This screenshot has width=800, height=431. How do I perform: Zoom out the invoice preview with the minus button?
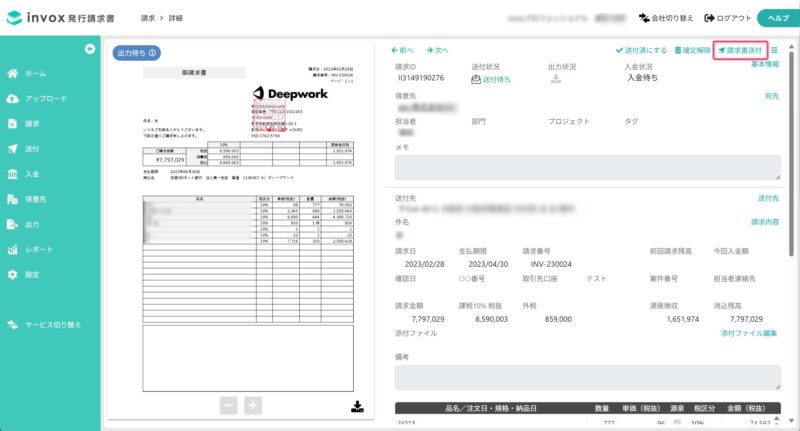coord(229,405)
